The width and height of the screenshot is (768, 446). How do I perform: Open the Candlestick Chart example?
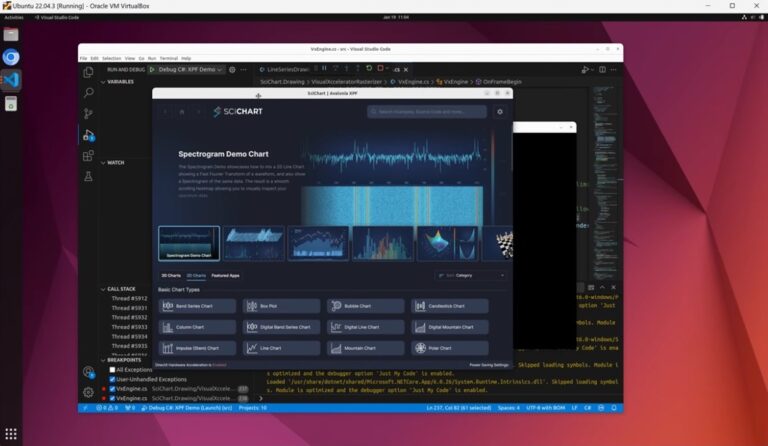tap(450, 306)
